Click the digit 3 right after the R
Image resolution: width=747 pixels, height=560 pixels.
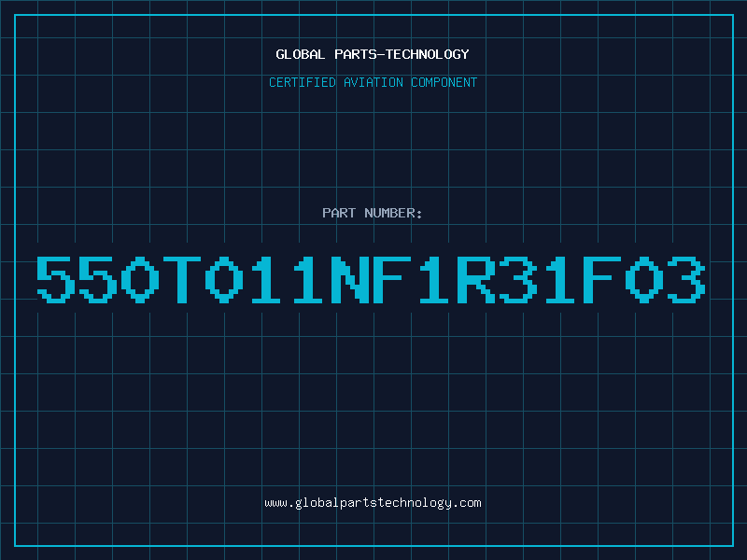pyautogui.click(x=518, y=279)
